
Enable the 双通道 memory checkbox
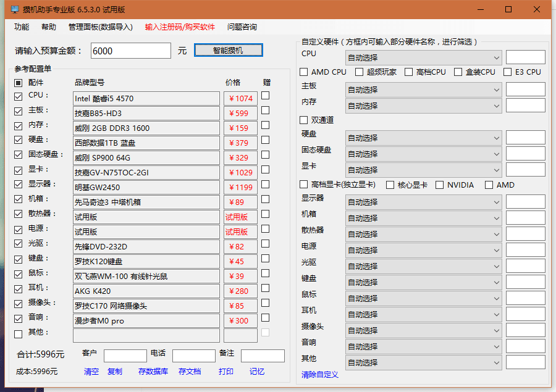tap(303, 120)
